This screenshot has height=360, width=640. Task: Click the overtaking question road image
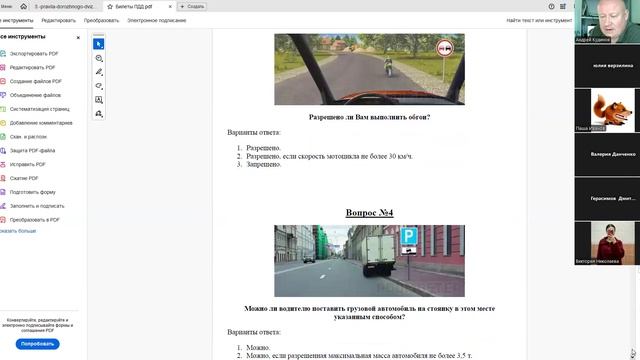tap(369, 69)
